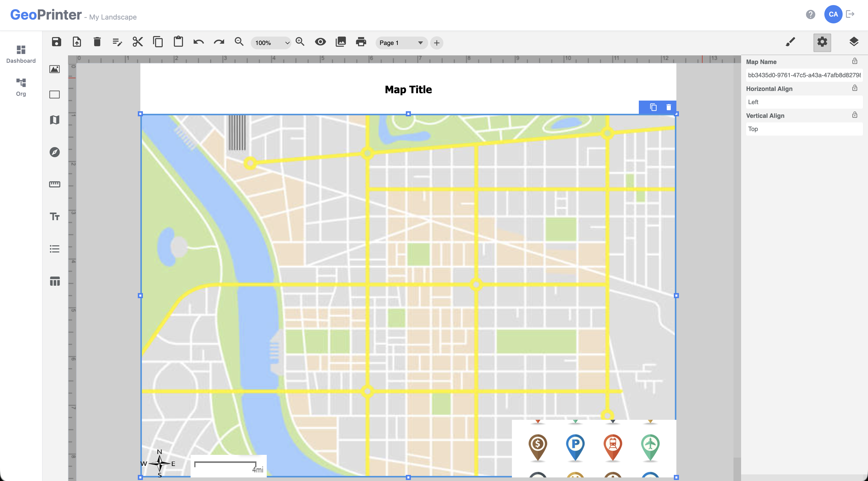Image resolution: width=868 pixels, height=481 pixels.
Task: Open the 100% zoom level dropdown
Action: coord(271,43)
